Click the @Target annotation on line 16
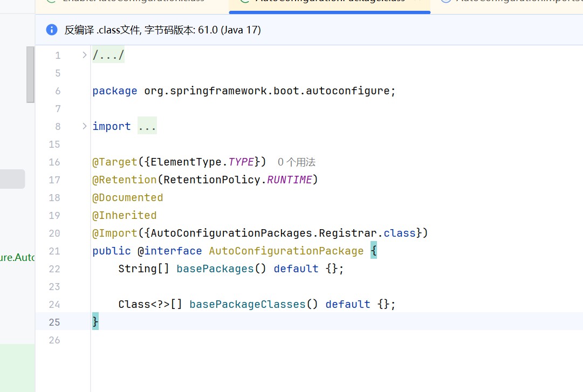The width and height of the screenshot is (583, 392). click(115, 162)
